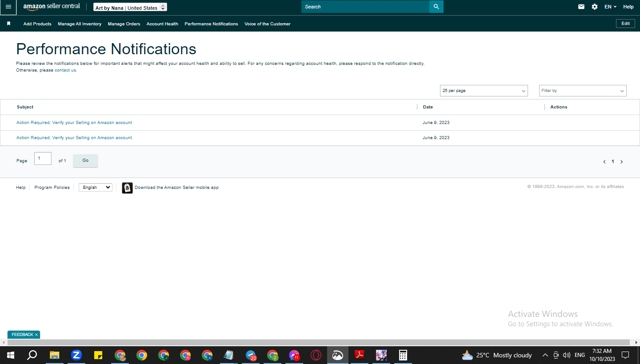The image size is (640, 364).
Task: Open weather widget showing 25°C
Action: [x=497, y=355]
